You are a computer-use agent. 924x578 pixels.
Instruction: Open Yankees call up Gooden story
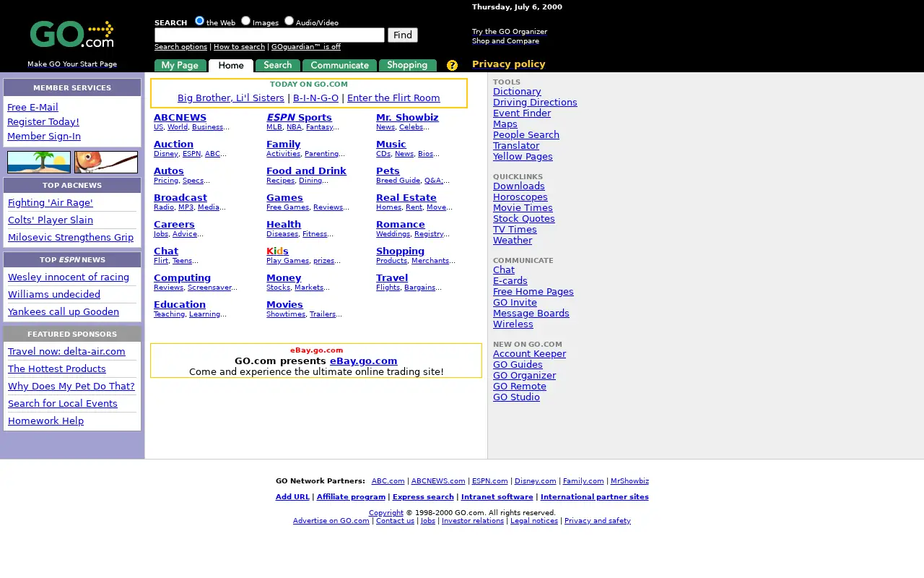point(64,311)
